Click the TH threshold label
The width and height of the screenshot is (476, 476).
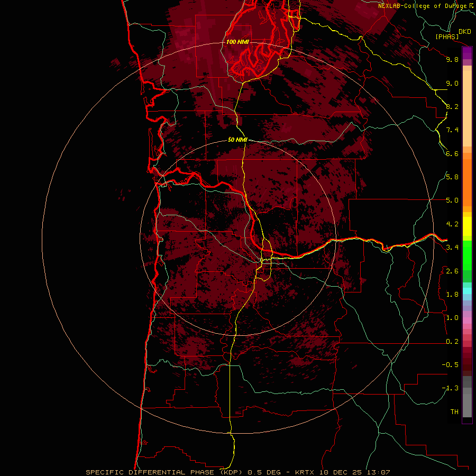[x=454, y=412]
